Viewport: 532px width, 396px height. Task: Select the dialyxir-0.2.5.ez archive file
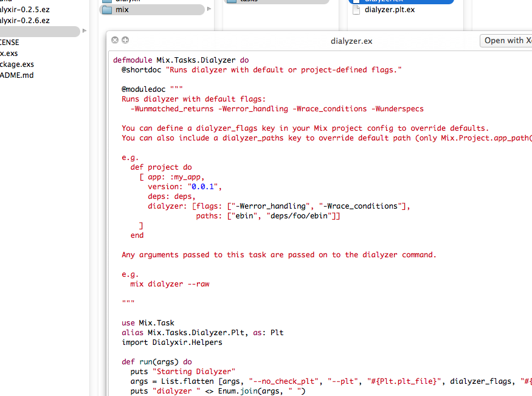pyautogui.click(x=25, y=10)
